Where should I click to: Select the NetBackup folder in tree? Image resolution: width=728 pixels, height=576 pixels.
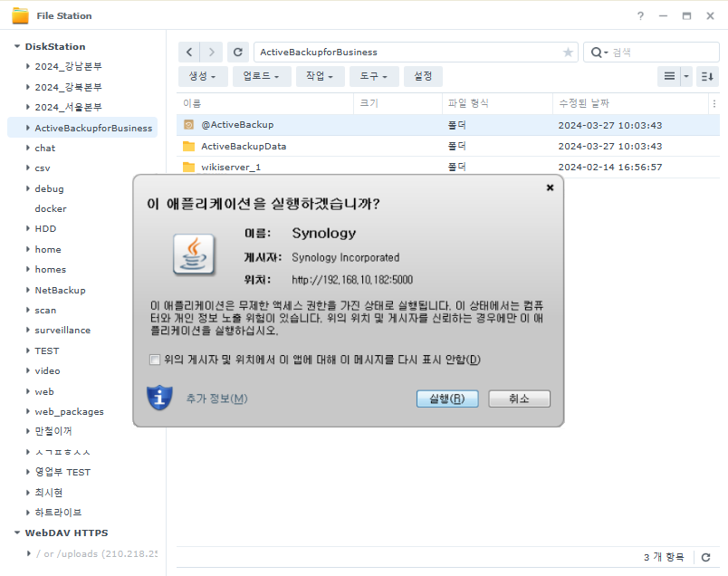point(61,290)
